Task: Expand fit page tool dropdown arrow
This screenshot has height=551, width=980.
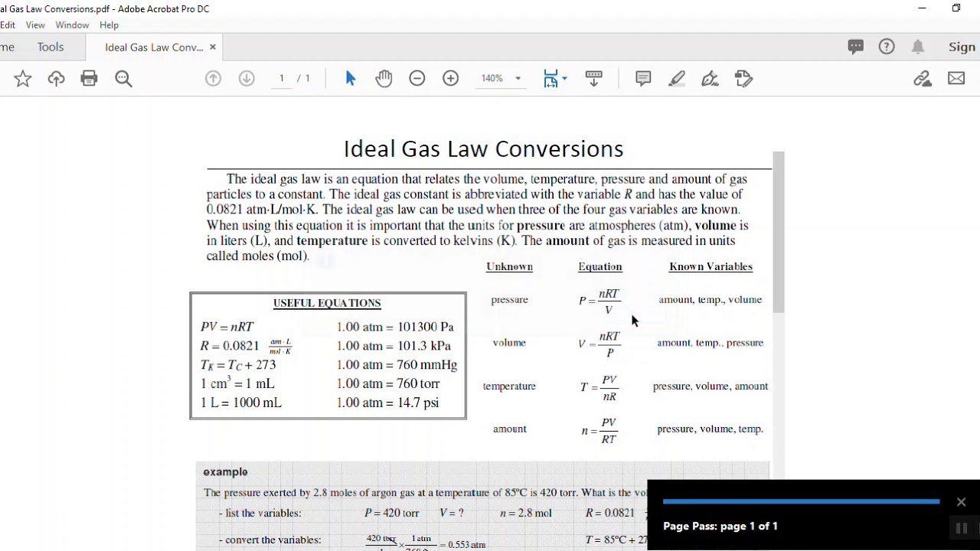Action: click(565, 78)
